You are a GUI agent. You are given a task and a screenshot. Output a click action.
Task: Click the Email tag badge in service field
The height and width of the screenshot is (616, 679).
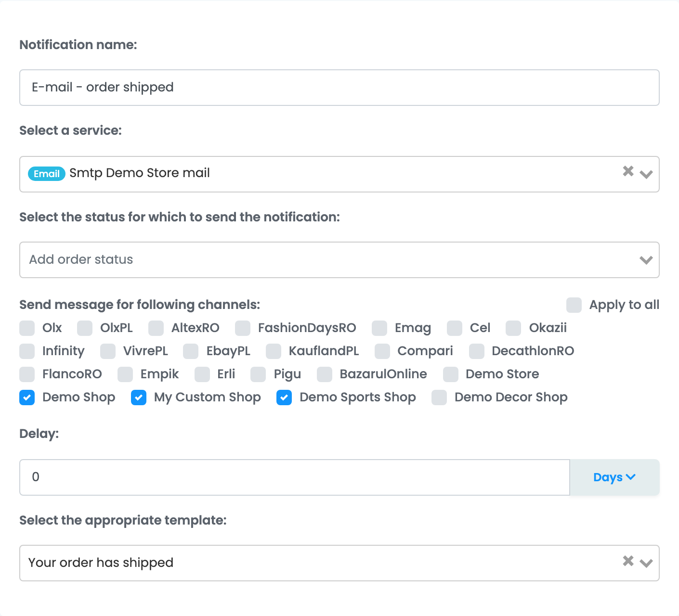point(47,174)
